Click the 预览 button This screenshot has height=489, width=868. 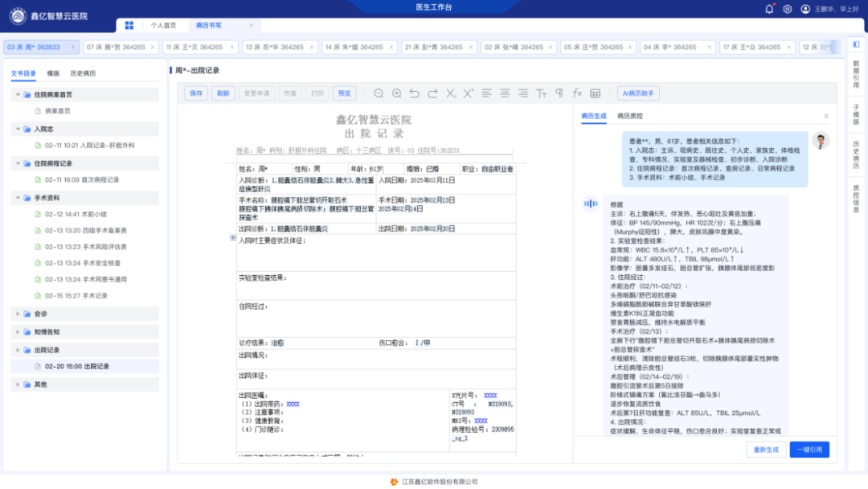pos(344,93)
